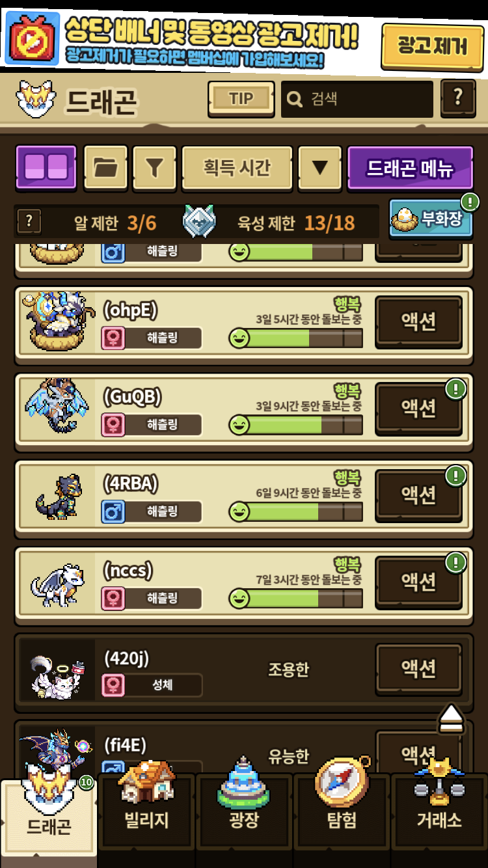Open the folder icon button
488x868 pixels.
click(x=105, y=168)
